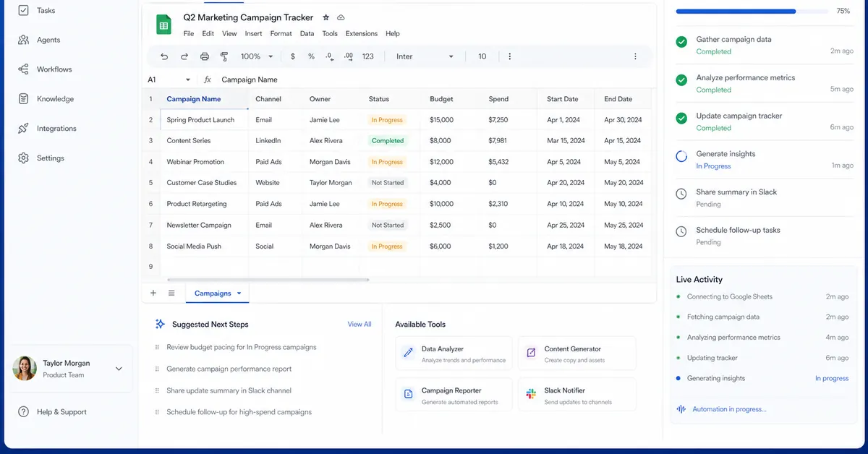The width and height of the screenshot is (868, 454).
Task: Click the Taylor Morgan profile avatar
Action: pos(25,369)
